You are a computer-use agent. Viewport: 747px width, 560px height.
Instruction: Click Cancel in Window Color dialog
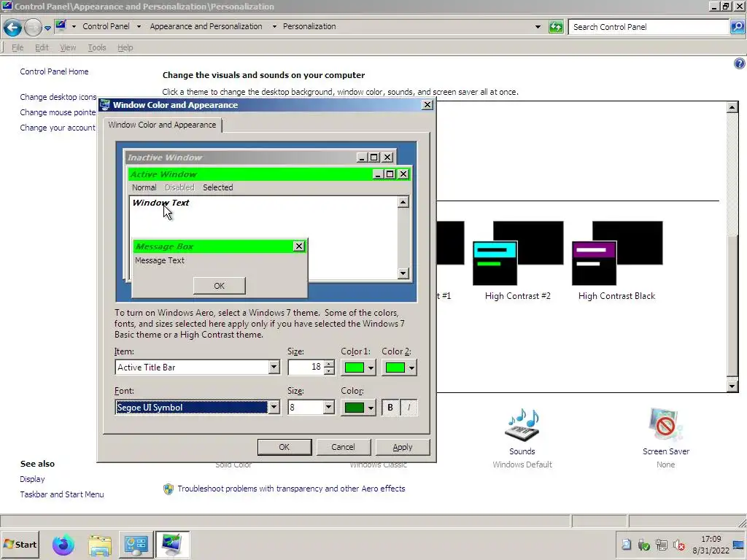point(343,447)
